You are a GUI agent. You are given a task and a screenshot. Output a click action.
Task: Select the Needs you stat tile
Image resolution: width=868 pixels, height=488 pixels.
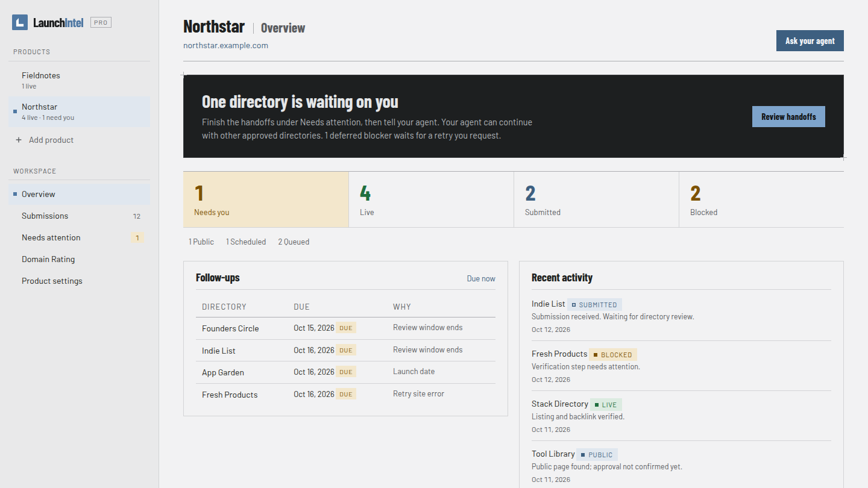click(x=266, y=199)
